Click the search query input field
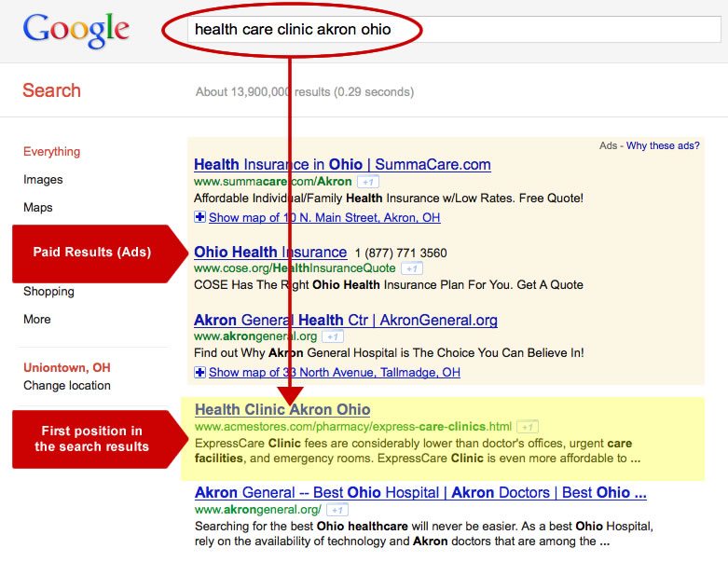The image size is (728, 562). pos(454,29)
